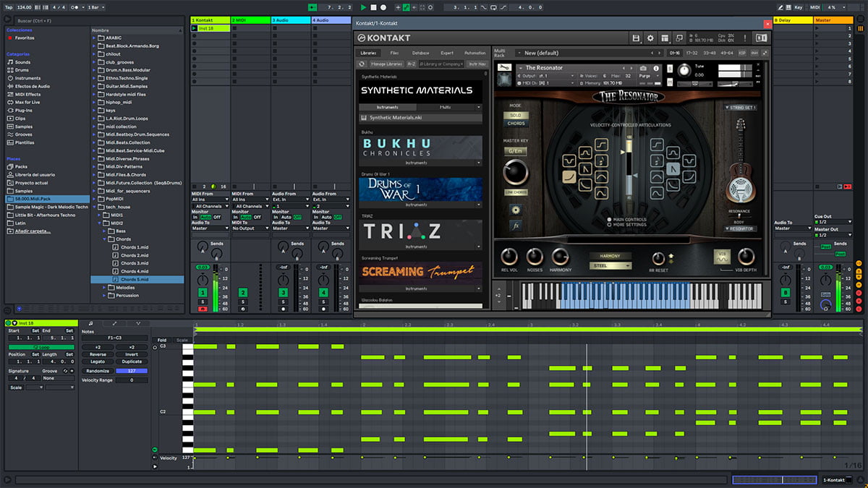Open the Kontakt Libraries tab
The width and height of the screenshot is (868, 488).
369,53
